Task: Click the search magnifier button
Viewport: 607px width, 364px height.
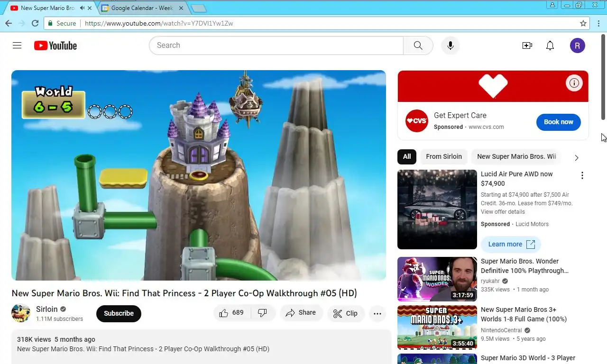Action: click(x=418, y=45)
